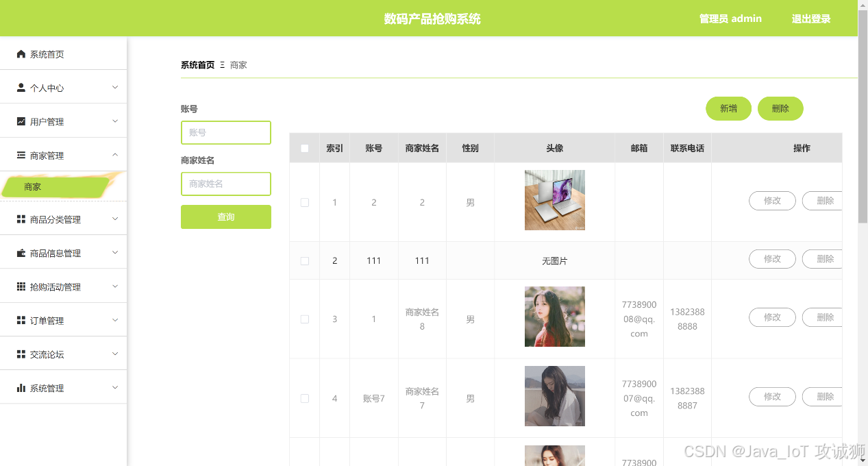The width and height of the screenshot is (868, 466).
Task: Click the 系统首页 breadcrumb link
Action: (197, 65)
